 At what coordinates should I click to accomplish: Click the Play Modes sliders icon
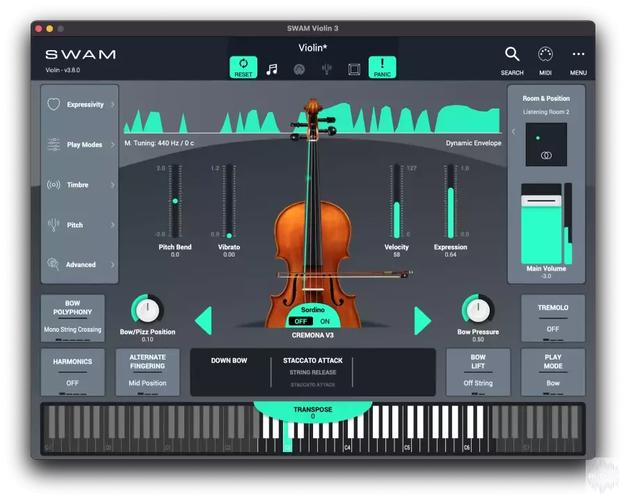[53, 144]
